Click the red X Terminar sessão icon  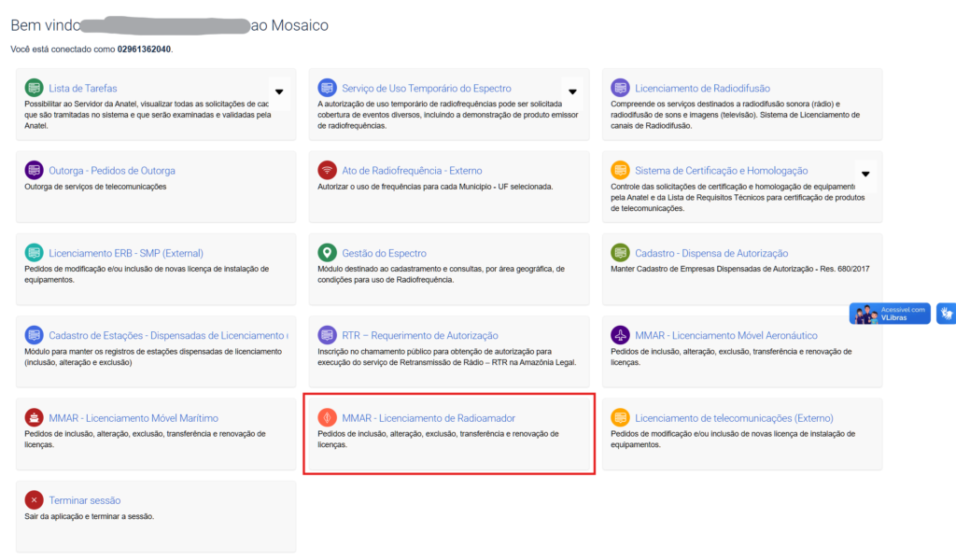click(x=35, y=499)
